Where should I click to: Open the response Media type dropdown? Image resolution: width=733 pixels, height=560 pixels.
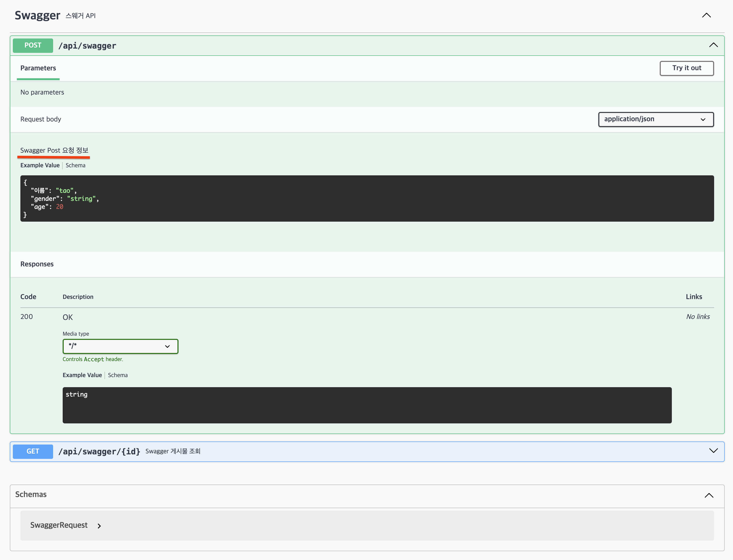(x=120, y=346)
